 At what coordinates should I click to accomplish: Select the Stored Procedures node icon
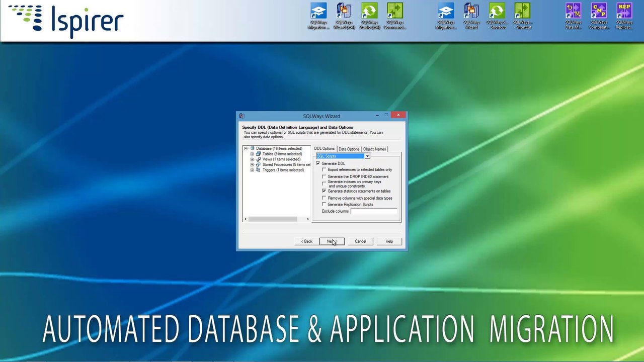point(259,164)
